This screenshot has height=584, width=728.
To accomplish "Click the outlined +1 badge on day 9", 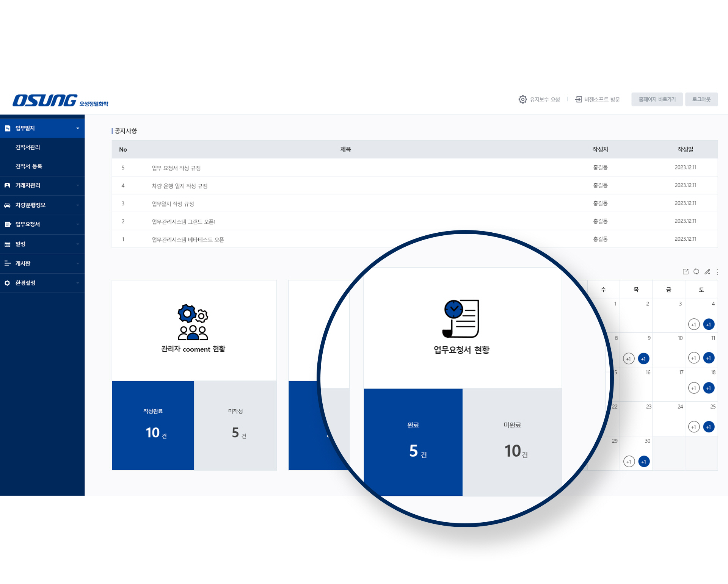I will (x=629, y=359).
